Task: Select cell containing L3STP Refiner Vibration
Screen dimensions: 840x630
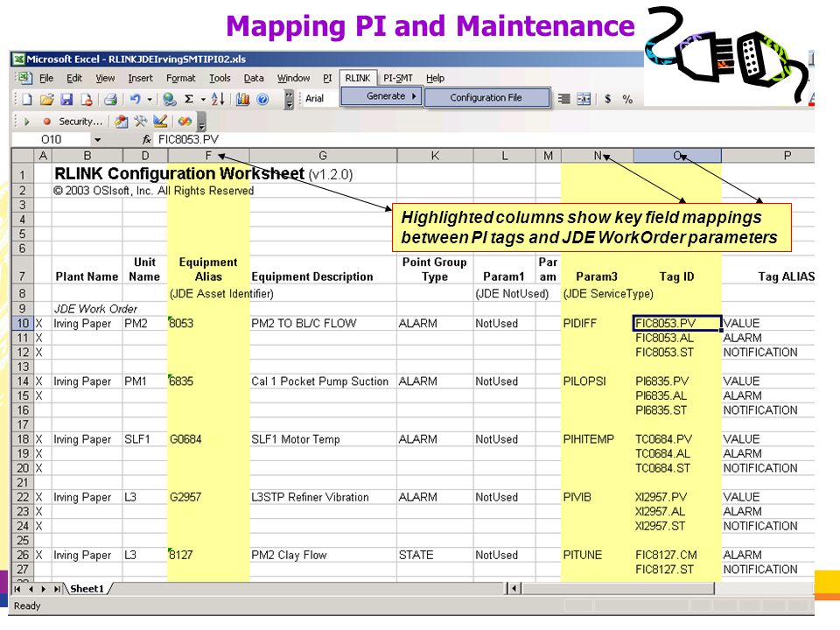Action: [x=323, y=497]
